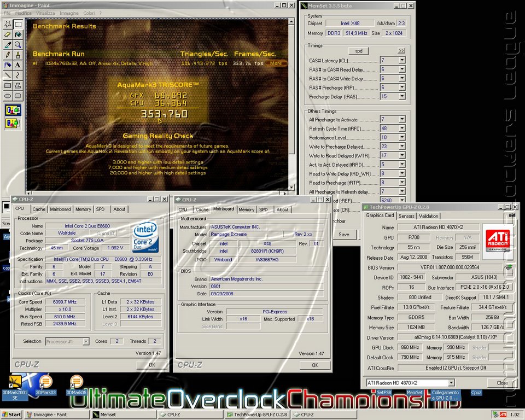Choose the straight Line tool
This screenshot has width=525, height=420.
pos(7,75)
